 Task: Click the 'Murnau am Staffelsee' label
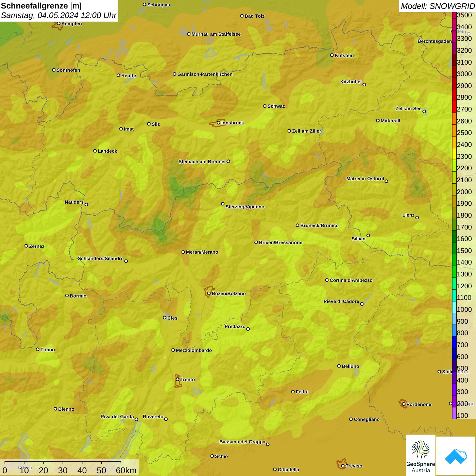tap(216, 34)
